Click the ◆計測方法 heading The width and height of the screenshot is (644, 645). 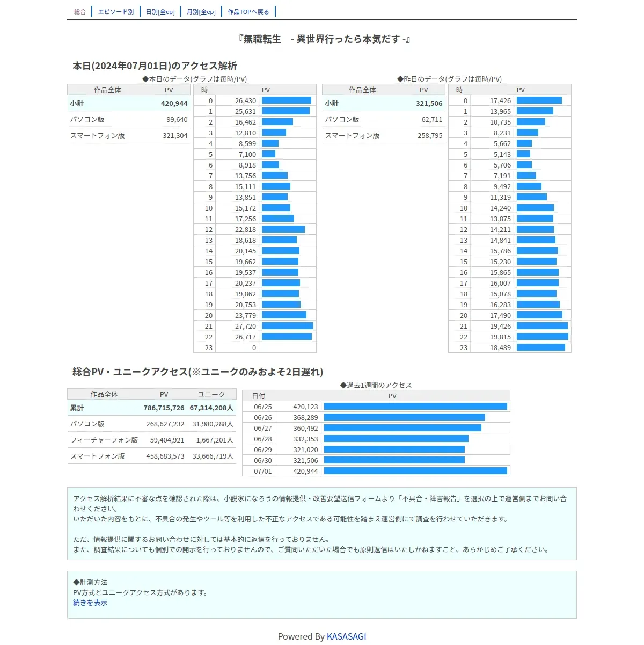pos(90,582)
